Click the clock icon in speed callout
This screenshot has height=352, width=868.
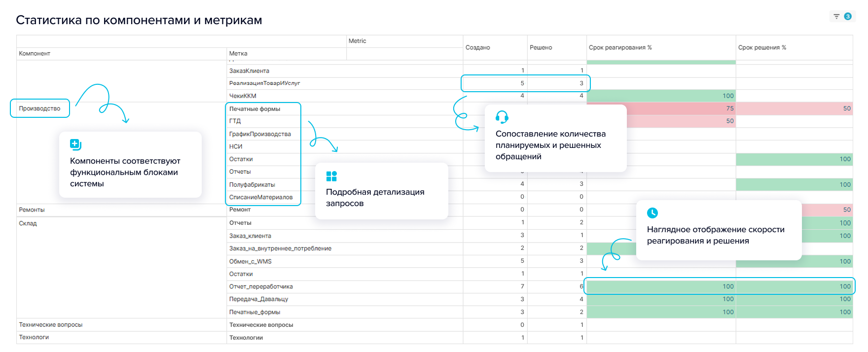[x=652, y=213]
